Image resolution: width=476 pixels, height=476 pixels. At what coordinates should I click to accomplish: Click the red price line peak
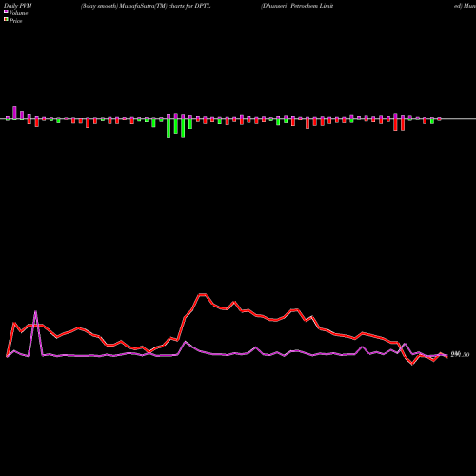click(x=203, y=295)
